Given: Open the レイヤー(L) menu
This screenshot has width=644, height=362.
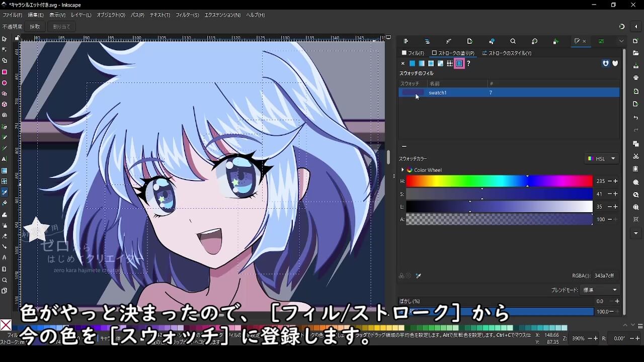Looking at the screenshot, I should (x=81, y=15).
